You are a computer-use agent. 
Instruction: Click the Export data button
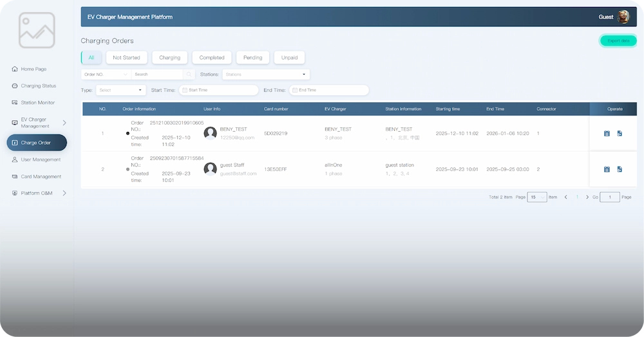(x=618, y=41)
